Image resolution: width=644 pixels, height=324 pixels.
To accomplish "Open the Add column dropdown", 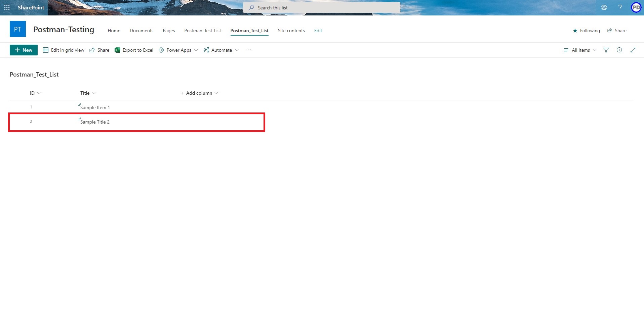I will click(x=200, y=93).
